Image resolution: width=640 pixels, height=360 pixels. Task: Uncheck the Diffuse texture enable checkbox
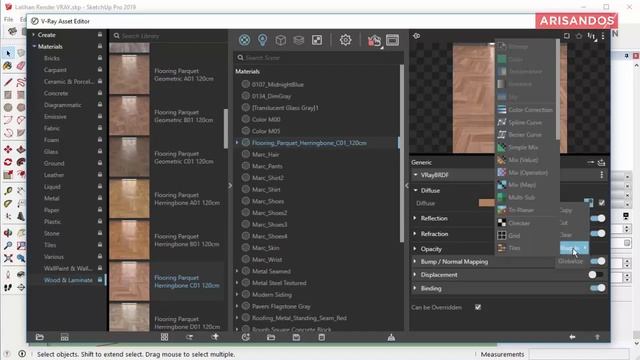coord(601,202)
